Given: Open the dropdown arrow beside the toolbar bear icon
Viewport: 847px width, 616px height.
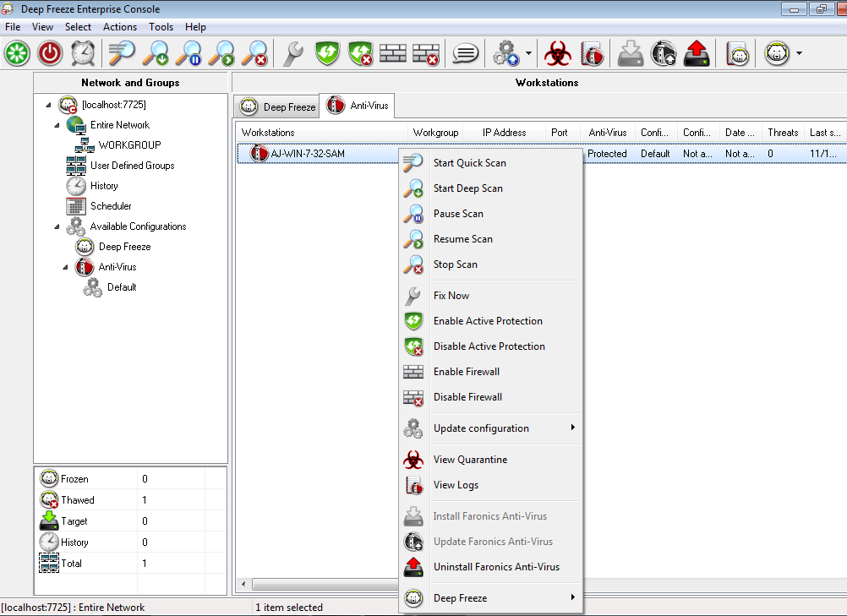Looking at the screenshot, I should point(799,53).
